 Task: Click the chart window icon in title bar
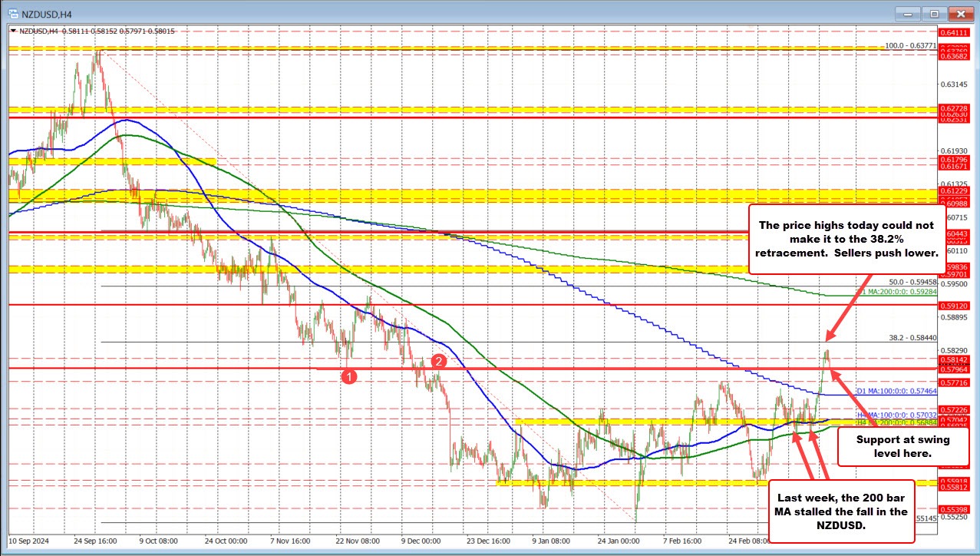tap(12, 13)
